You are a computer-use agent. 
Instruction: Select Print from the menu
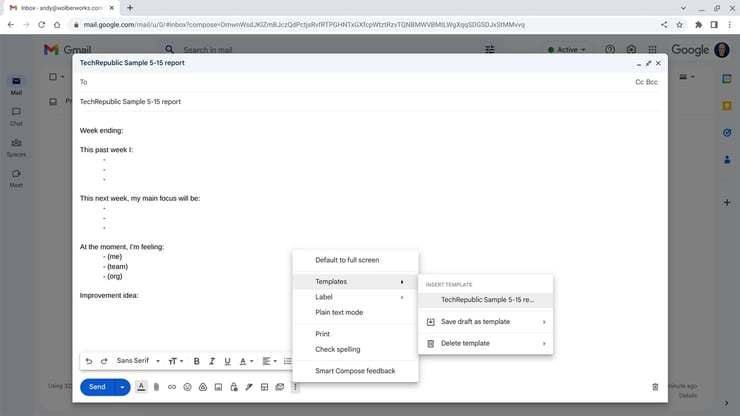pos(355,334)
